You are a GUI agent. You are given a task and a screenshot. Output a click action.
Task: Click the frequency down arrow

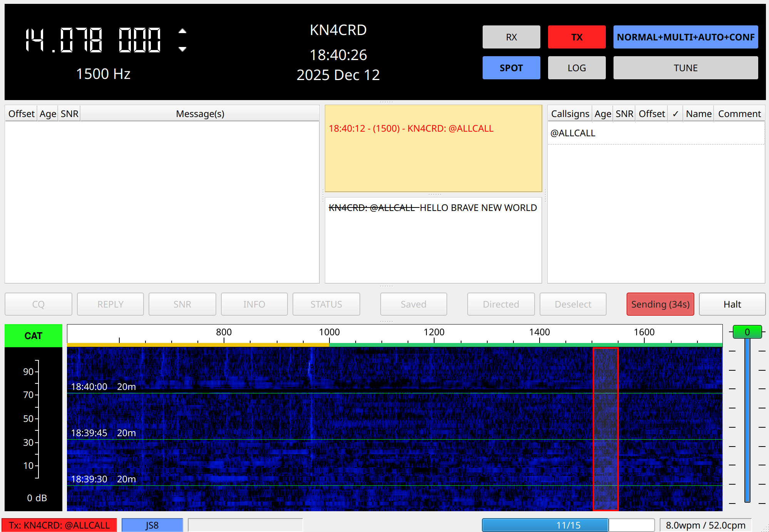point(182,49)
